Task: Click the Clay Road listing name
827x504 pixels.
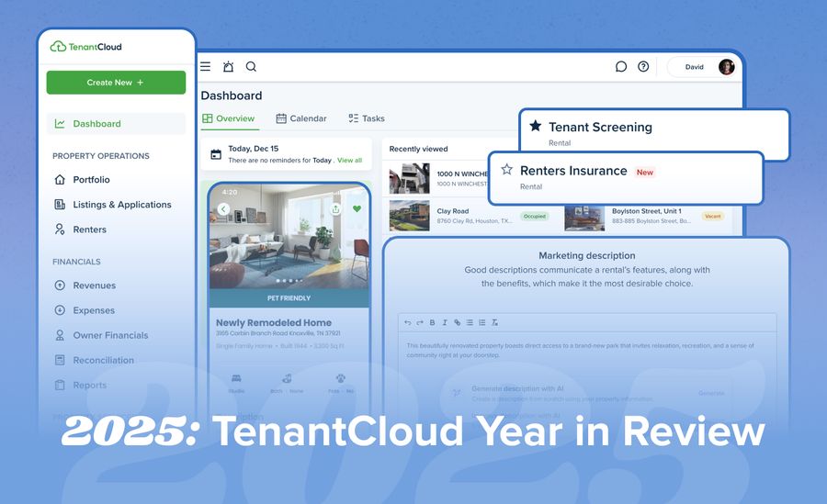Action: click(452, 211)
